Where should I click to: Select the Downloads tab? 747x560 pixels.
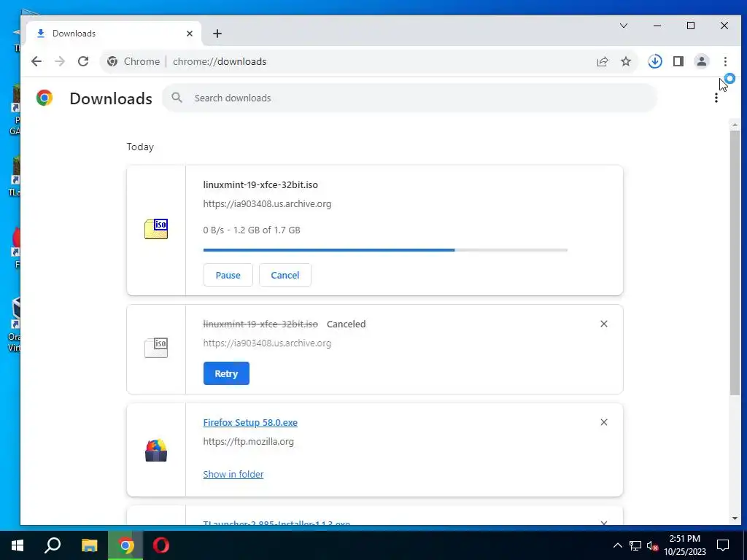115,34
